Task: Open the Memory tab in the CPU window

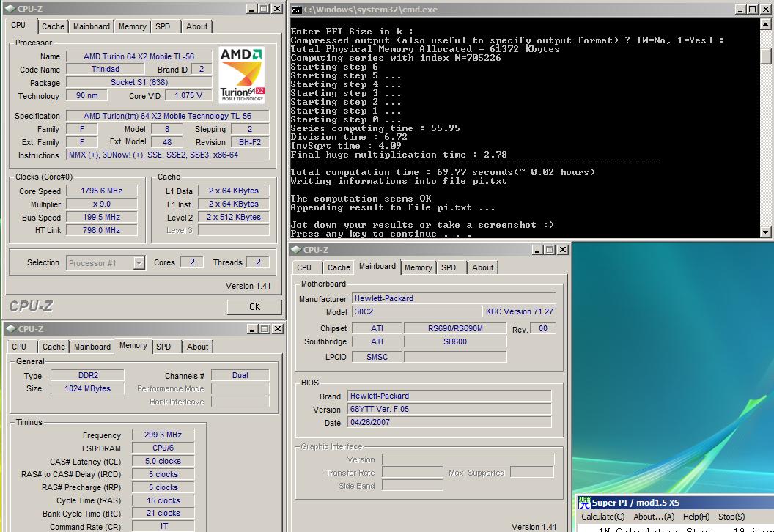Action: pos(132,26)
